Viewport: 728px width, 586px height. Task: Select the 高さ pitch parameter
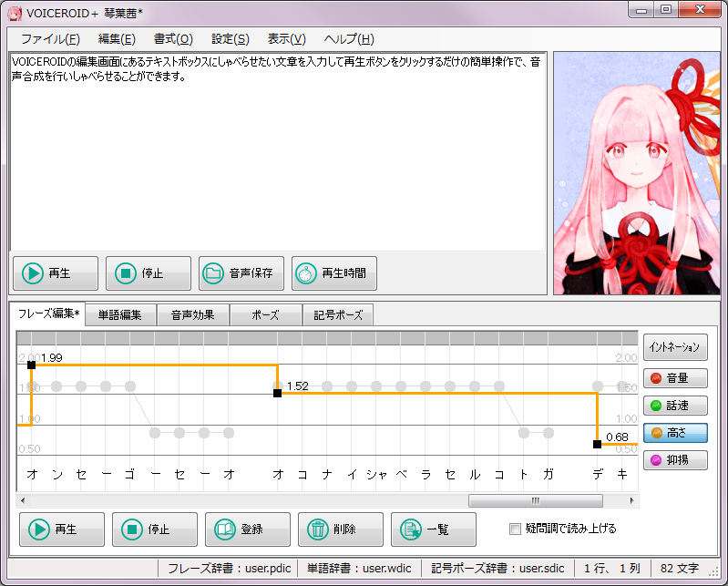[x=675, y=433]
